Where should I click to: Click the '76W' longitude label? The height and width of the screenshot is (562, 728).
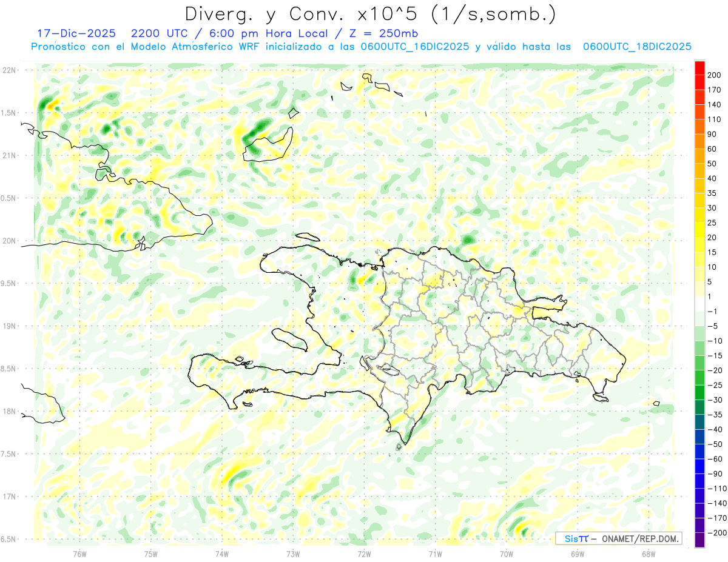[79, 554]
